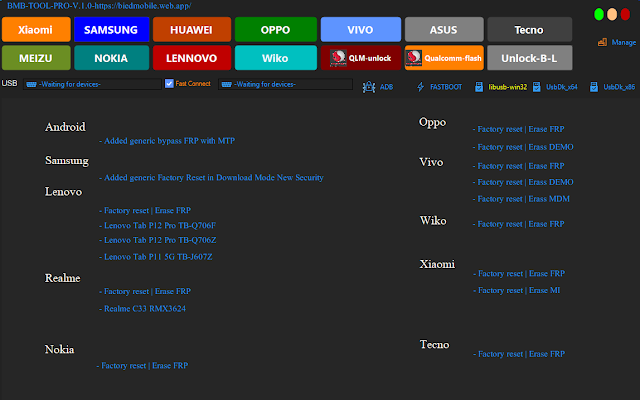The image size is (640, 400).
Task: Click 'Lenovo Tab P11 5G TB-J607Z' line
Action: click(156, 257)
